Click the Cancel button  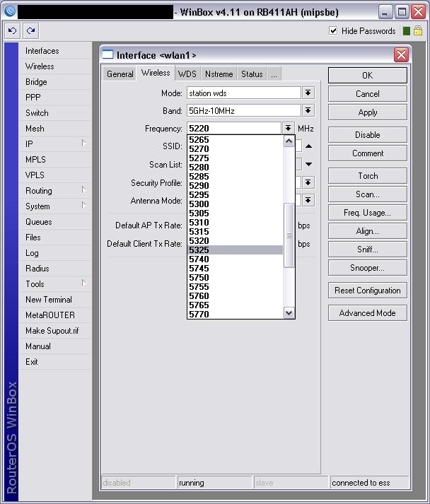pos(368,94)
